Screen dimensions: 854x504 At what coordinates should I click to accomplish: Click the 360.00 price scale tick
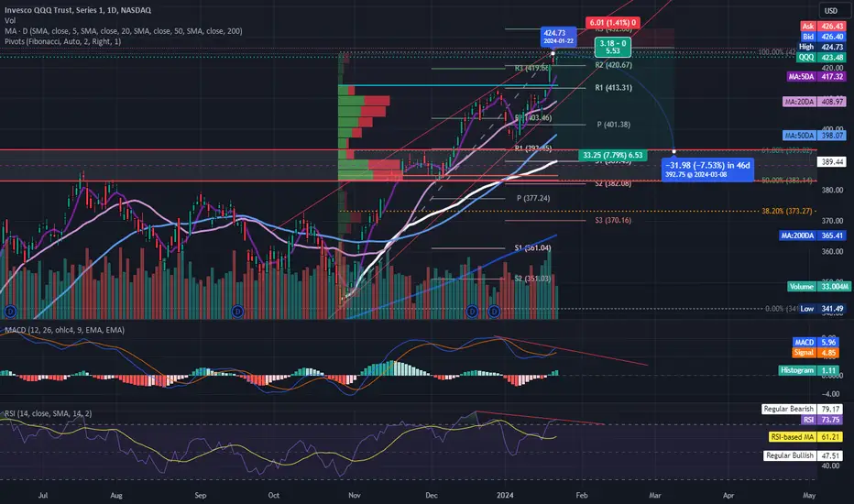pyautogui.click(x=832, y=252)
